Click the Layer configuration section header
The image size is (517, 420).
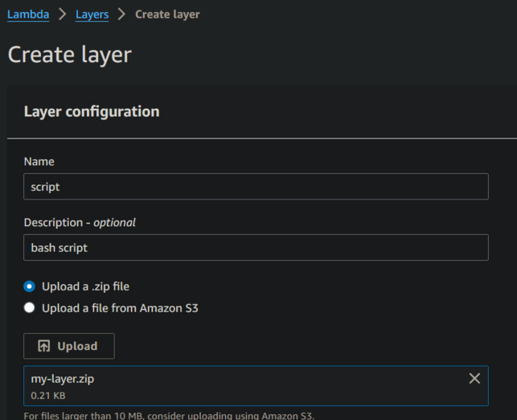pos(92,112)
